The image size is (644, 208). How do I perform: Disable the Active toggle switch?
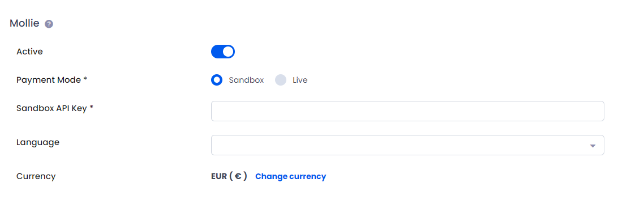click(222, 52)
